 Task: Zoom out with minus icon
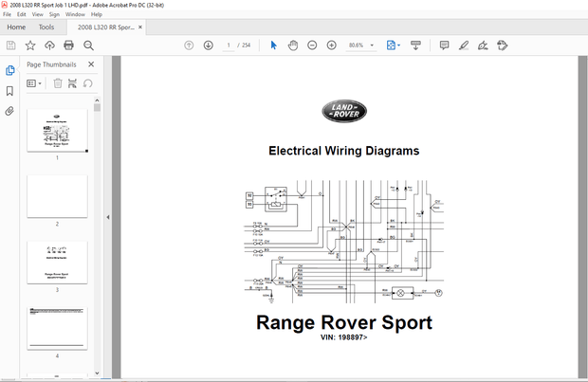tap(312, 45)
